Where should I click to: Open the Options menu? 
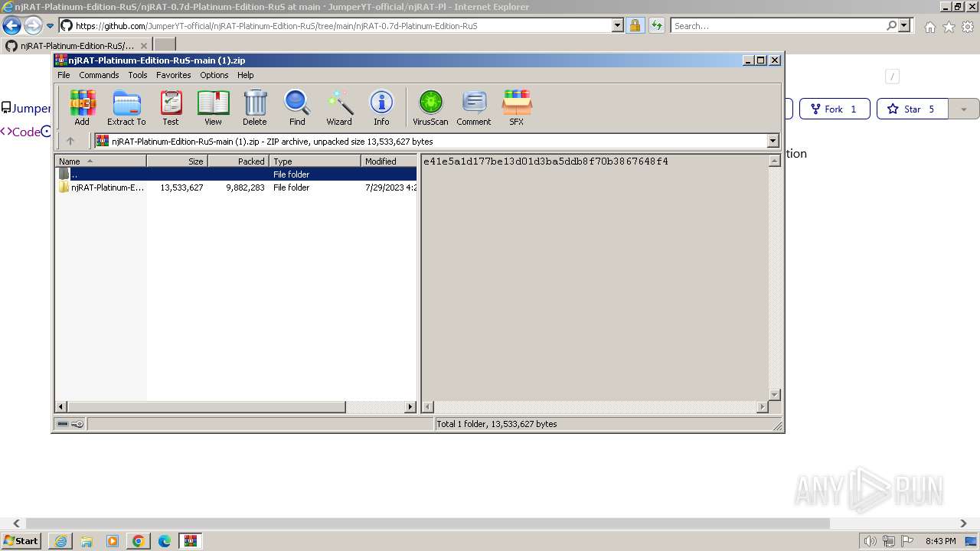coord(214,75)
